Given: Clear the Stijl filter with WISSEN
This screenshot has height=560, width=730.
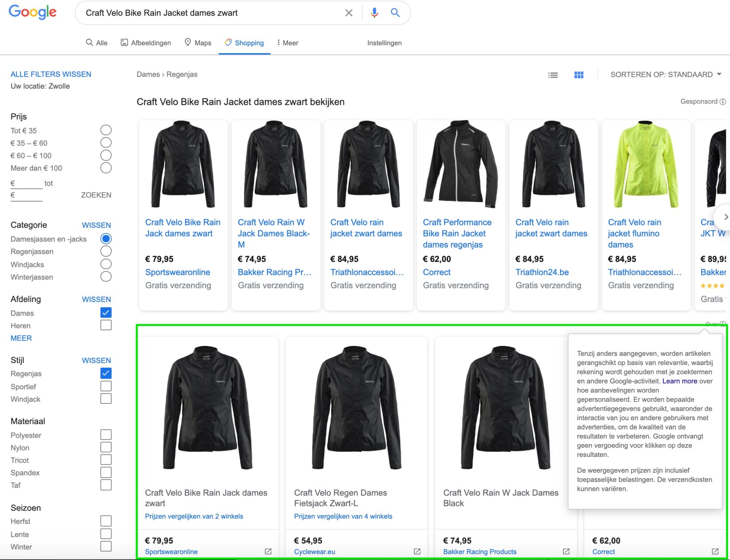Looking at the screenshot, I should coord(96,360).
